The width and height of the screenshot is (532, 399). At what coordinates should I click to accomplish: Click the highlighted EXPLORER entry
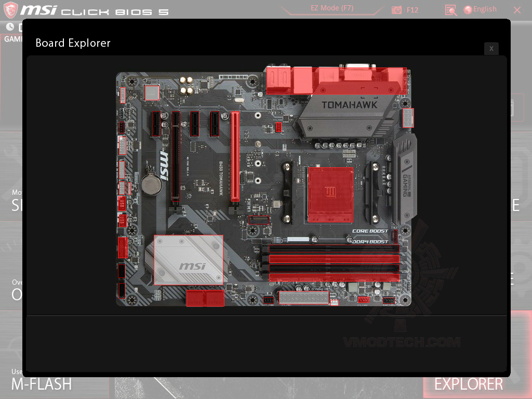(x=468, y=384)
